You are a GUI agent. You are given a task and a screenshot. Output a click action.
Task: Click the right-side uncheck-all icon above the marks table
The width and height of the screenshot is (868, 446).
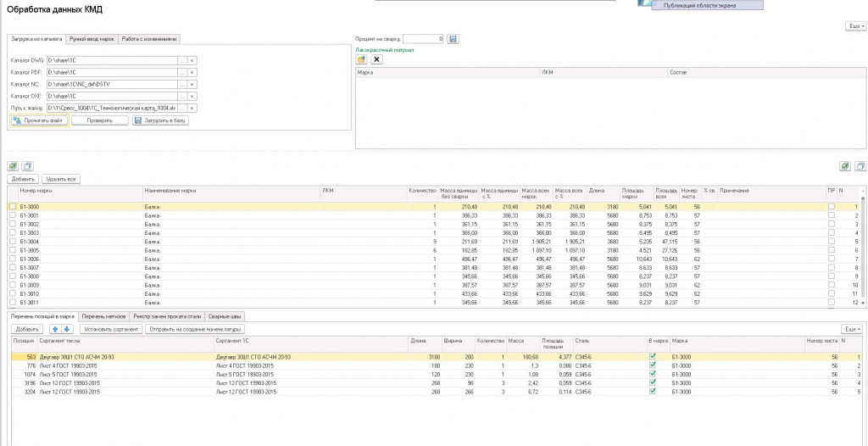[x=860, y=166]
